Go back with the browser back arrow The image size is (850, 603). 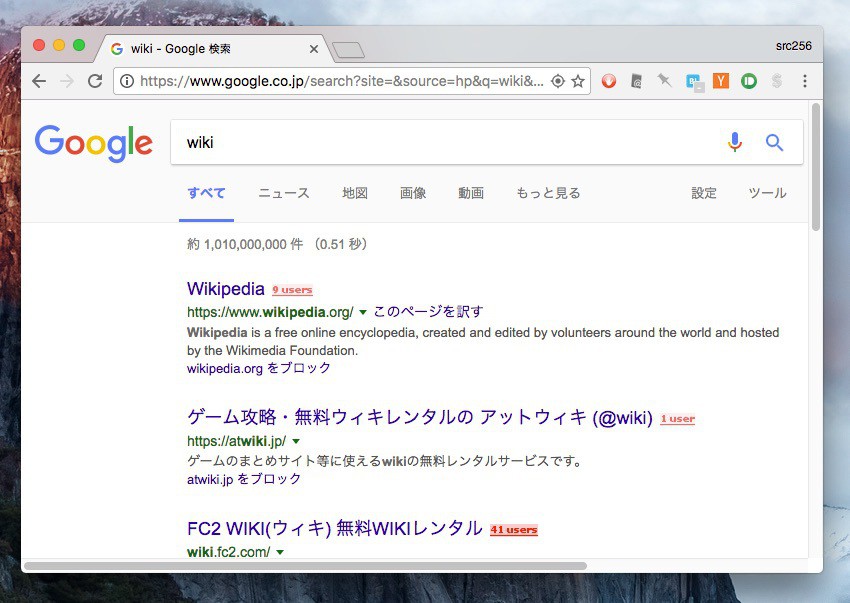[x=39, y=81]
